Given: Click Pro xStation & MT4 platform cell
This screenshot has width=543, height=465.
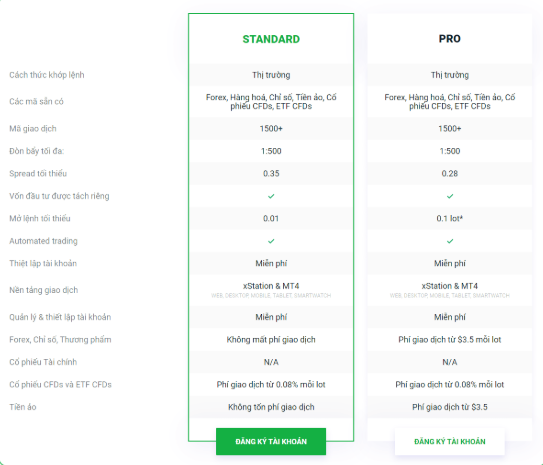Looking at the screenshot, I should (x=449, y=290).
